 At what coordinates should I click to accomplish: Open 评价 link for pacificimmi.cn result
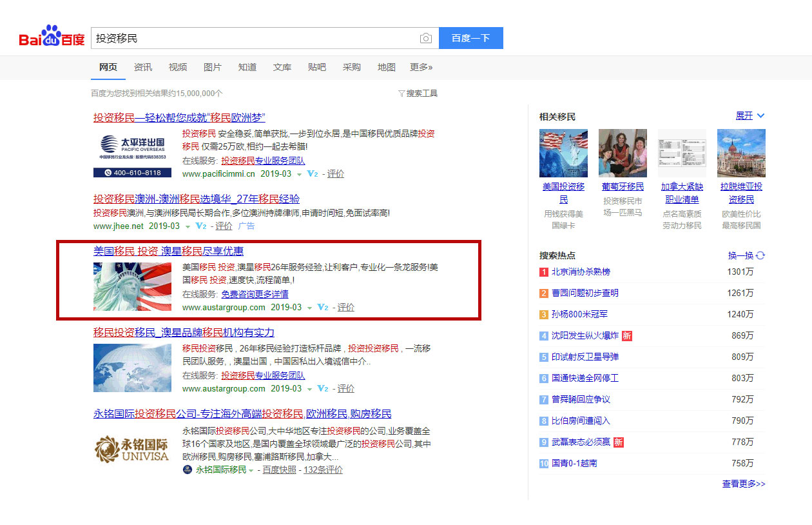pos(336,174)
